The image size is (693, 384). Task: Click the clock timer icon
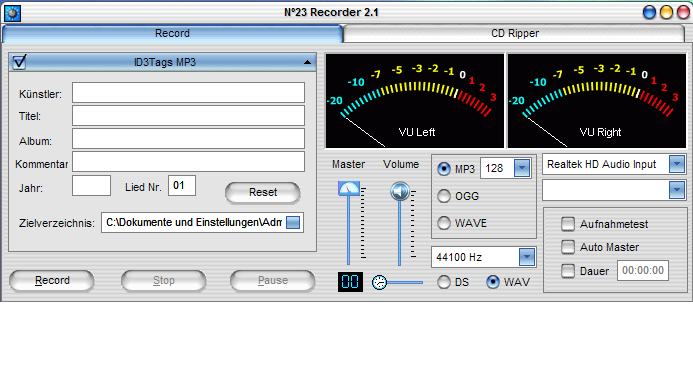pyautogui.click(x=379, y=282)
